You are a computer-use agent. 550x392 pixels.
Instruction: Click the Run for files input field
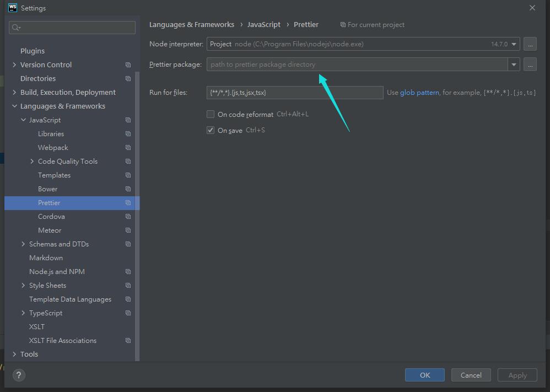point(295,93)
